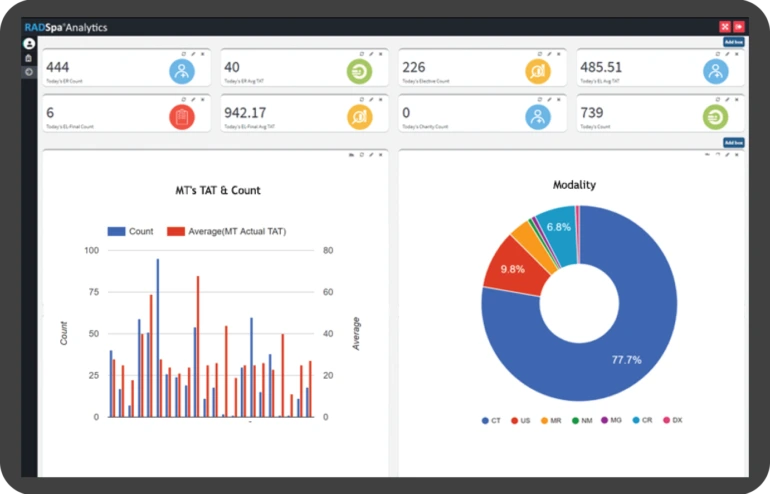Toggle the Average(MT Actual TAT) legend entry
Image resolution: width=770 pixels, height=494 pixels.
click(226, 231)
